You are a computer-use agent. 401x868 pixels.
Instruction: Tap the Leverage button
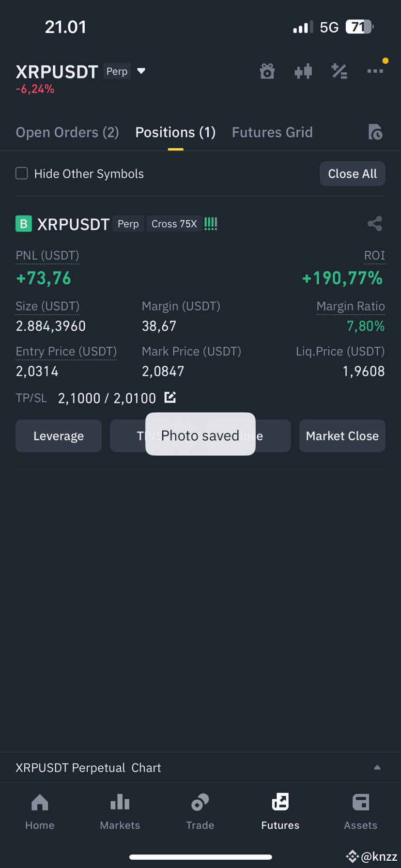[x=59, y=436]
